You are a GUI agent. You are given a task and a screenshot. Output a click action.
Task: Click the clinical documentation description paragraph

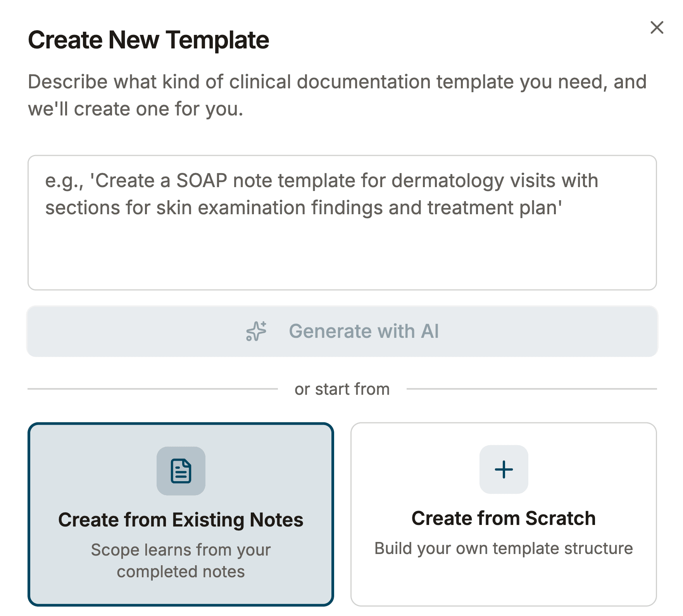pos(337,95)
